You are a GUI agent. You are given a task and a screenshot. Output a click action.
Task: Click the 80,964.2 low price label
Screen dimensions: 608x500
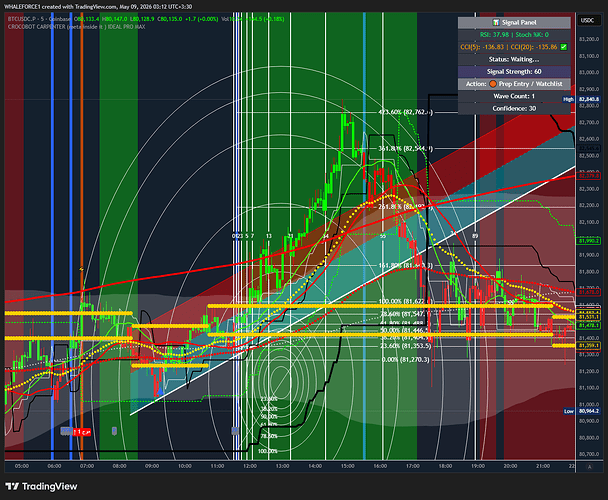click(589, 411)
